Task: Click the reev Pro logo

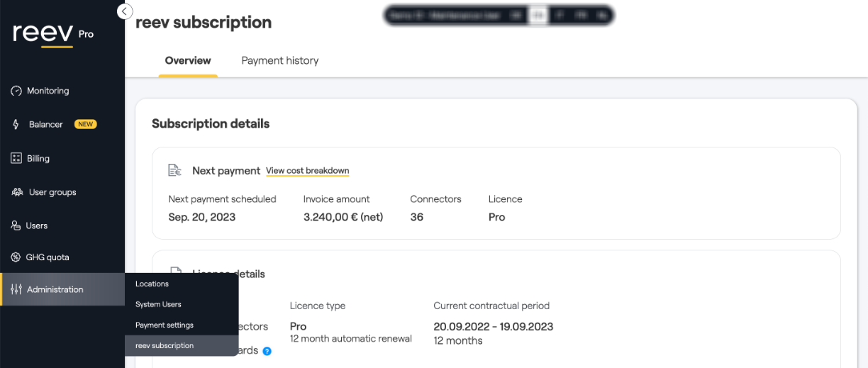Action: click(53, 35)
